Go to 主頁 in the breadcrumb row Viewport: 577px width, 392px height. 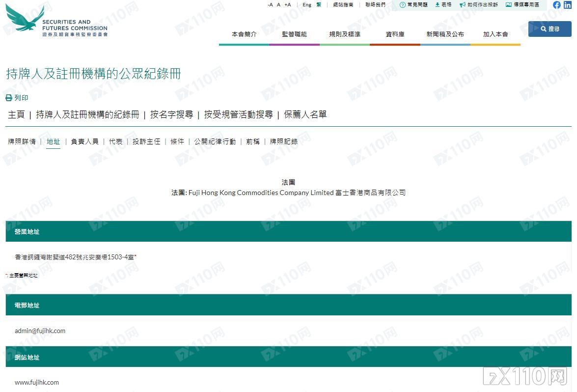(x=16, y=114)
